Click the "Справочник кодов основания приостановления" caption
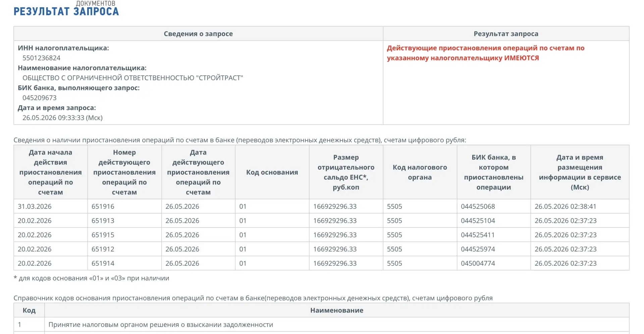This screenshot has width=644, height=334. [x=253, y=298]
